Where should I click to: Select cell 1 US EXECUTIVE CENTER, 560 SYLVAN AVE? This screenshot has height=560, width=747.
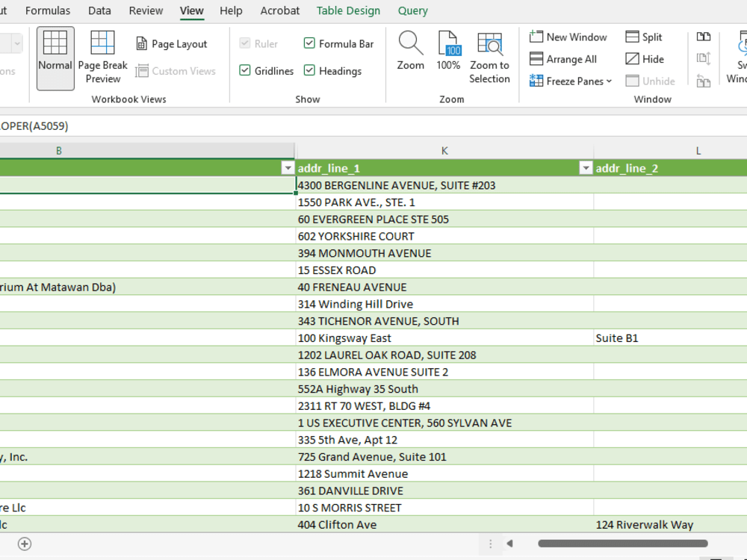tap(444, 423)
